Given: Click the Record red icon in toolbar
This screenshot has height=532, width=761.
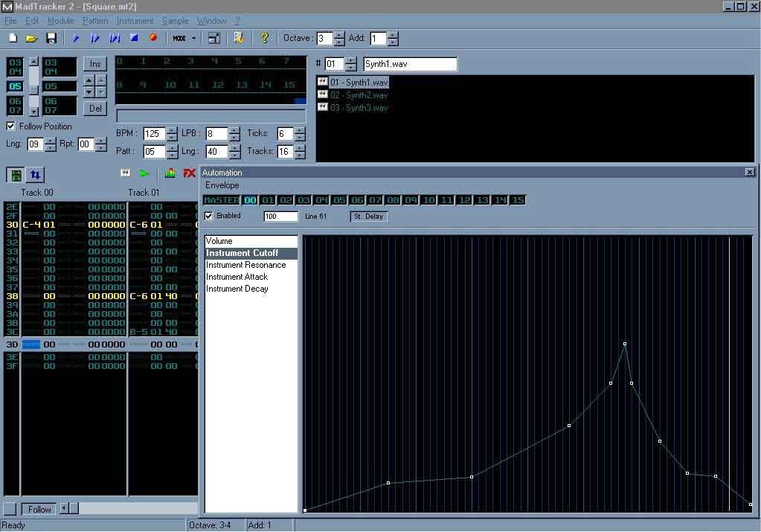Looking at the screenshot, I should tap(153, 38).
